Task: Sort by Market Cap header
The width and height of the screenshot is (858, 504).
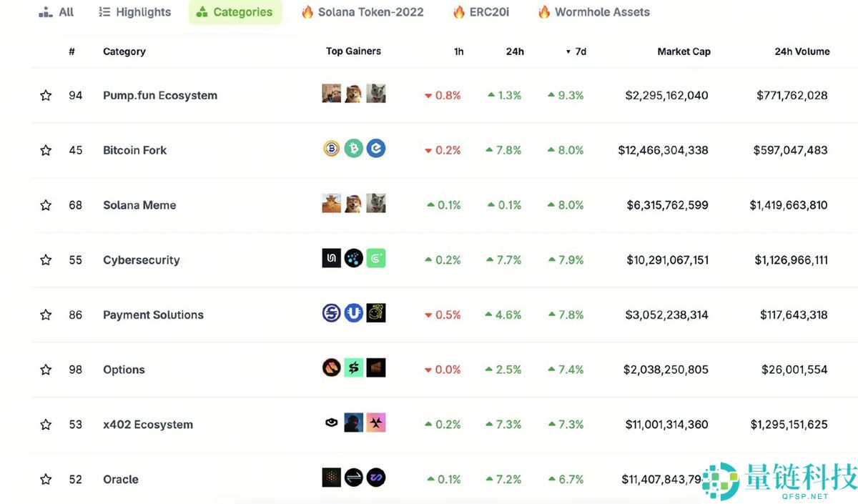Action: tap(684, 51)
